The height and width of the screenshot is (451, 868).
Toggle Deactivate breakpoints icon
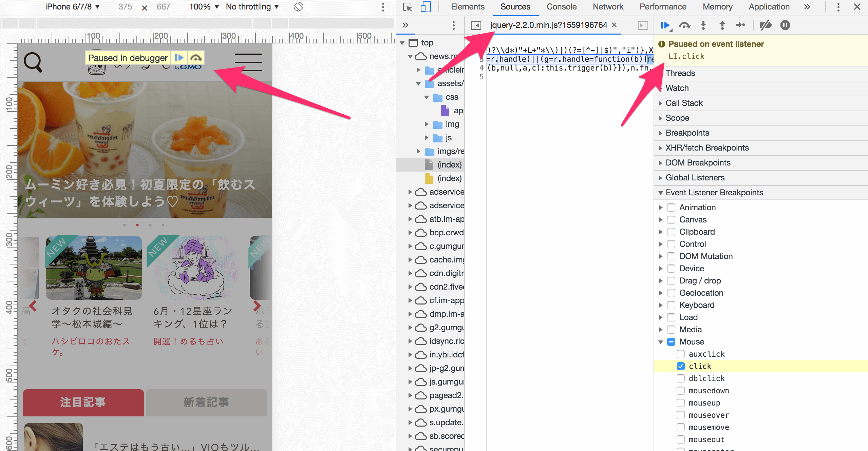pyautogui.click(x=766, y=25)
